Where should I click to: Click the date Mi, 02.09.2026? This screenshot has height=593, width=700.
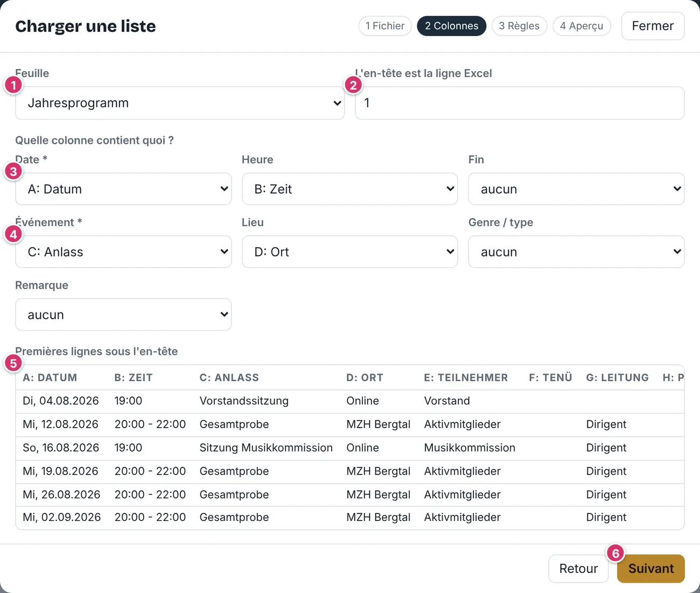click(x=61, y=517)
